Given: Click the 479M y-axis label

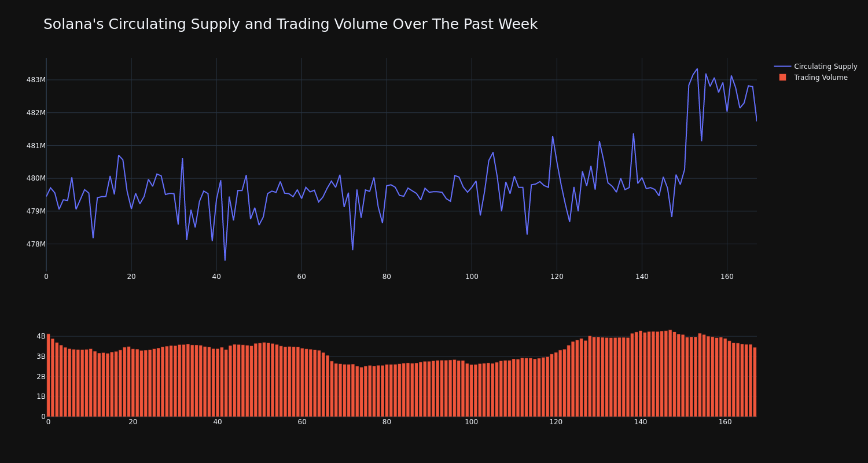Looking at the screenshot, I should [x=36, y=211].
